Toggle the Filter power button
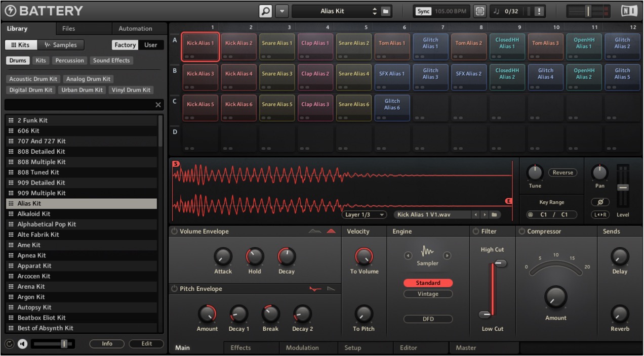The height and width of the screenshot is (356, 644). coord(476,231)
